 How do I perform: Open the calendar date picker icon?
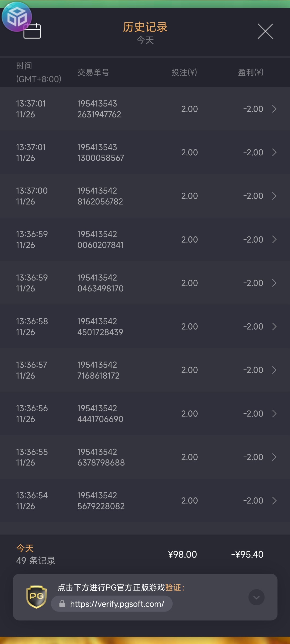[32, 31]
